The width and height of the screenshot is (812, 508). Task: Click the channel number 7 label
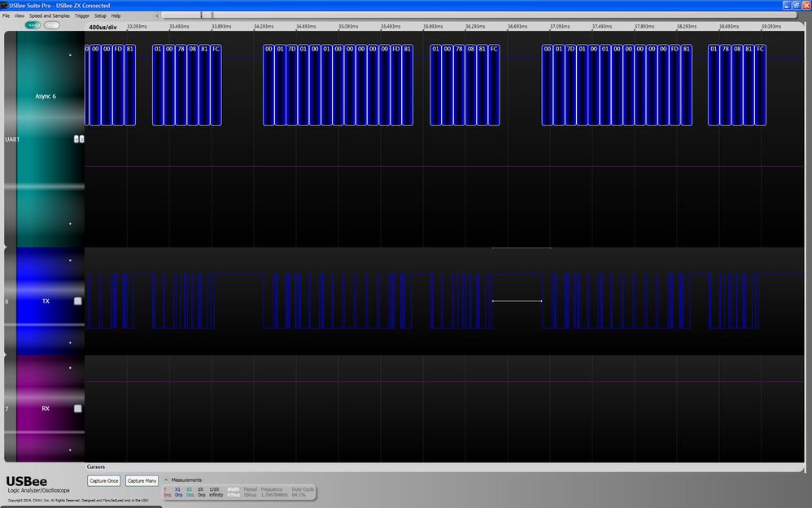7,409
